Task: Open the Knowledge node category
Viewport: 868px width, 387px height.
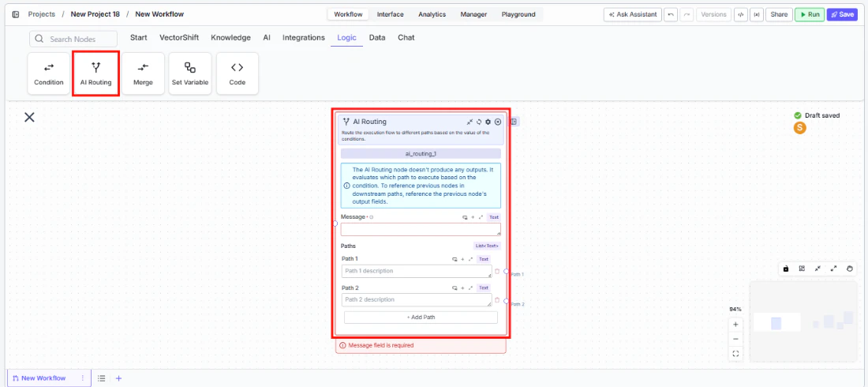Action: pos(231,38)
